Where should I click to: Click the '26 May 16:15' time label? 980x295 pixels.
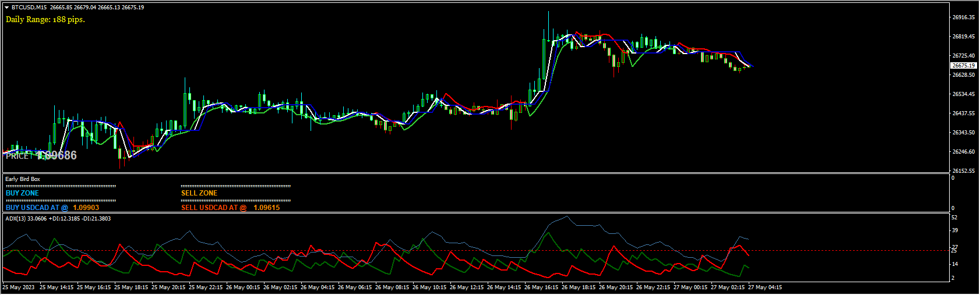[541, 287]
